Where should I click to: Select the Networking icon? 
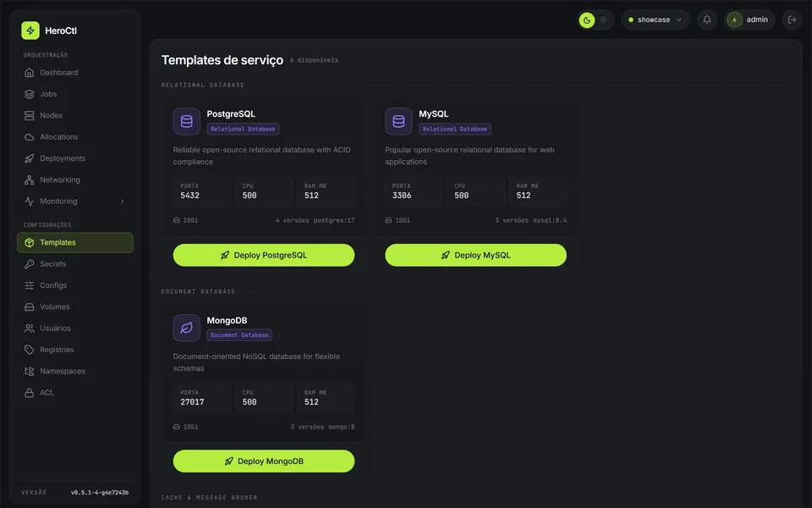click(30, 179)
